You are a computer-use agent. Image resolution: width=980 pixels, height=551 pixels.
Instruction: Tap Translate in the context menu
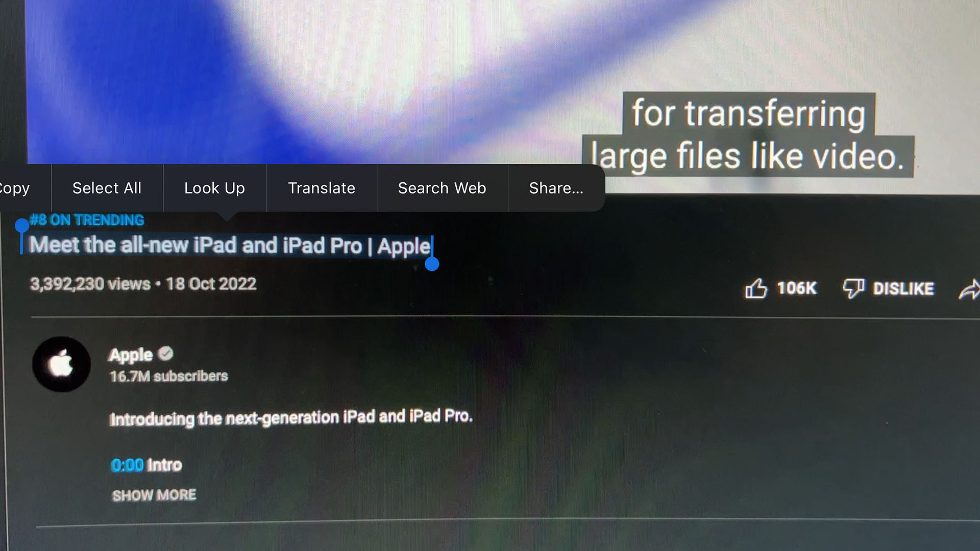click(x=321, y=188)
